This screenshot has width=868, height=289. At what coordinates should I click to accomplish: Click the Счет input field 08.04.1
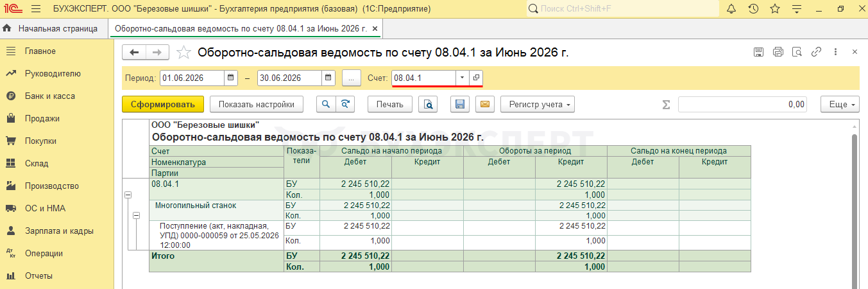click(x=424, y=78)
